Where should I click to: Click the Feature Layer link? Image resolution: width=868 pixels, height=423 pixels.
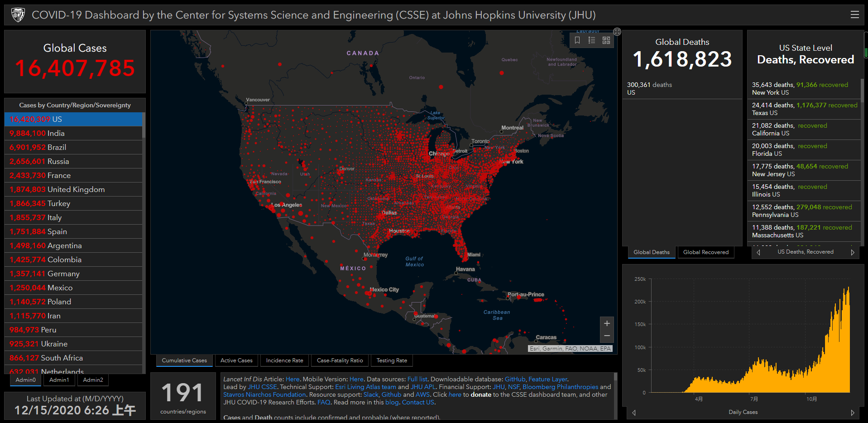point(548,379)
